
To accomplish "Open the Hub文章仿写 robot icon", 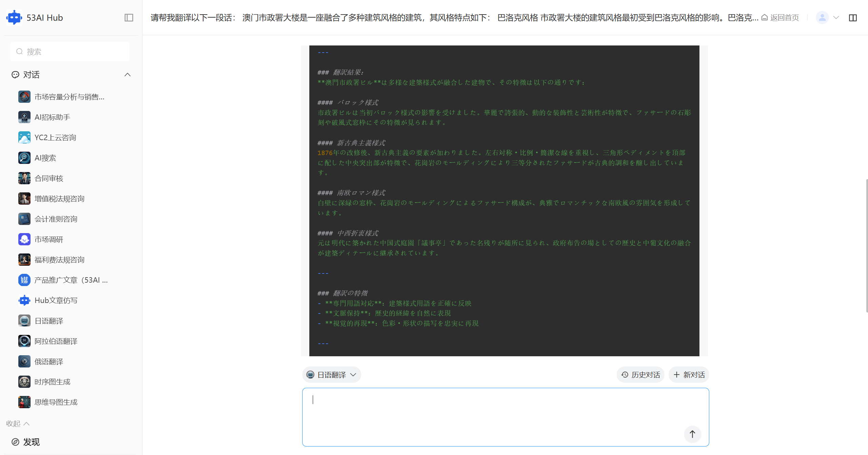I will [x=24, y=300].
